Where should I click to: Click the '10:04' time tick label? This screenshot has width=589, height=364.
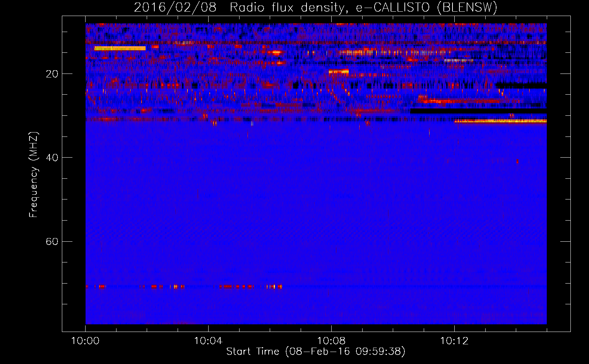pyautogui.click(x=208, y=341)
